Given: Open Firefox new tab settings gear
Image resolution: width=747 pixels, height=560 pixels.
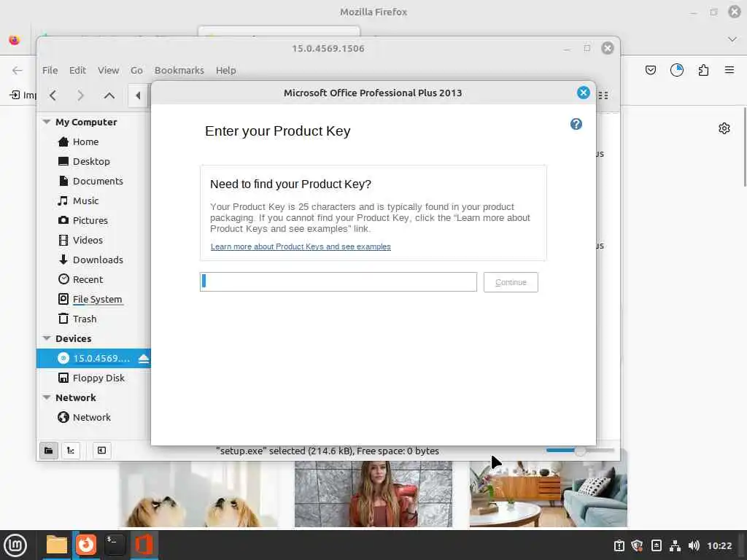Looking at the screenshot, I should coord(724,128).
